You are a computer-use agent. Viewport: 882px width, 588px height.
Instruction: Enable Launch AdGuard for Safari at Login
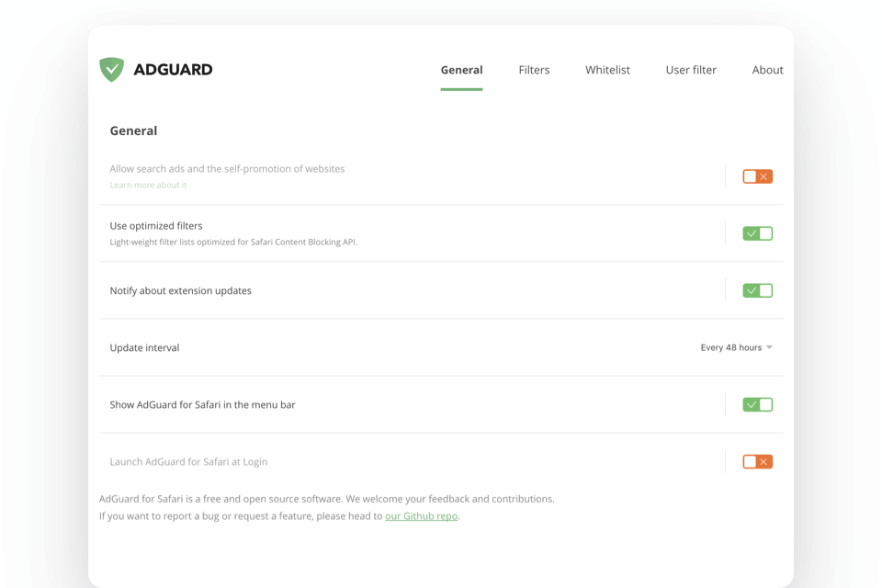click(757, 461)
